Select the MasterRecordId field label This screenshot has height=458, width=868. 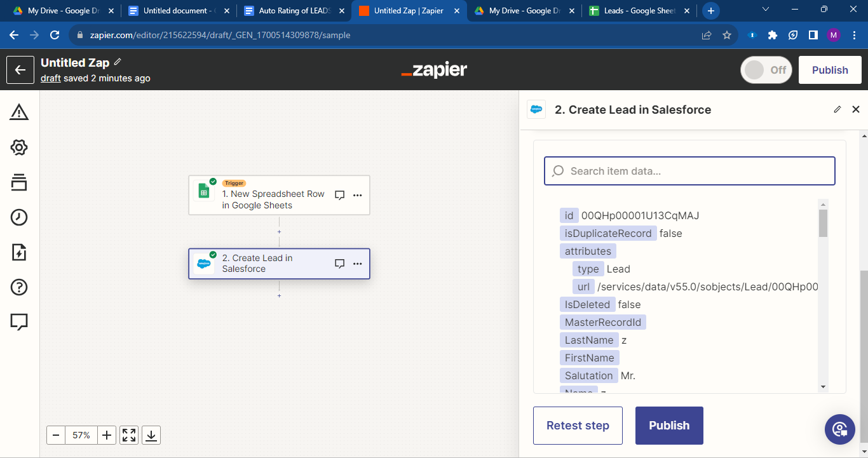603,322
